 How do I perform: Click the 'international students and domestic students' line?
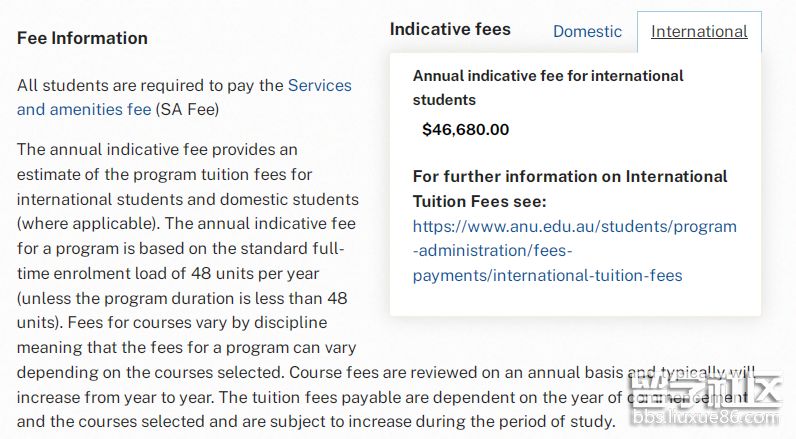[187, 199]
